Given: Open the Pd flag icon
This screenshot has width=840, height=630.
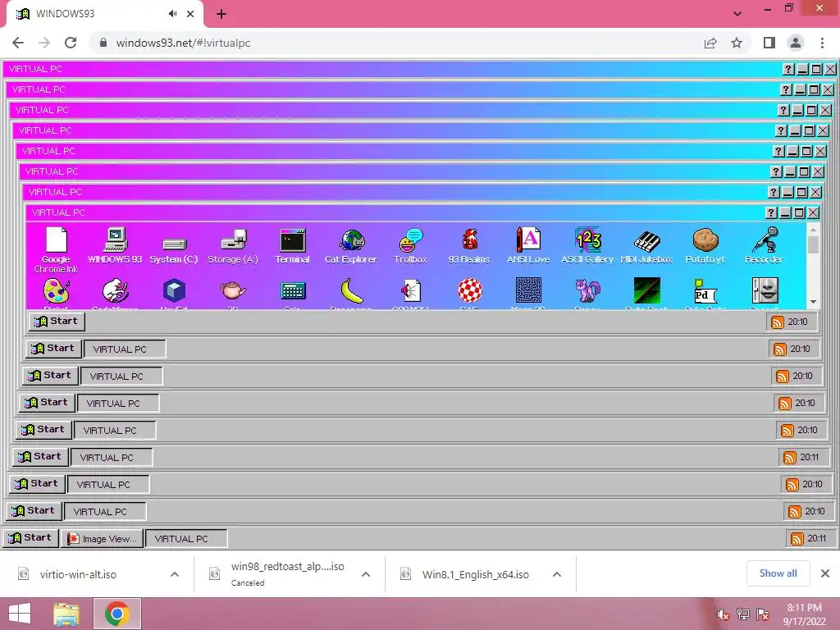Looking at the screenshot, I should coord(705,291).
